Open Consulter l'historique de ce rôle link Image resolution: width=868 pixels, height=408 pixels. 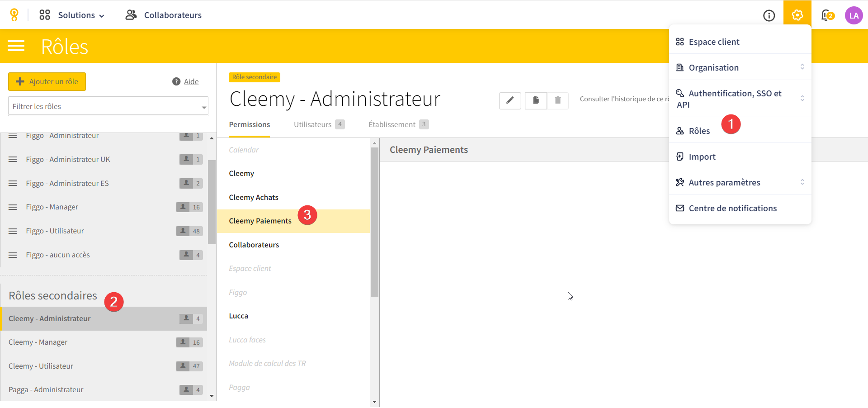pyautogui.click(x=624, y=99)
